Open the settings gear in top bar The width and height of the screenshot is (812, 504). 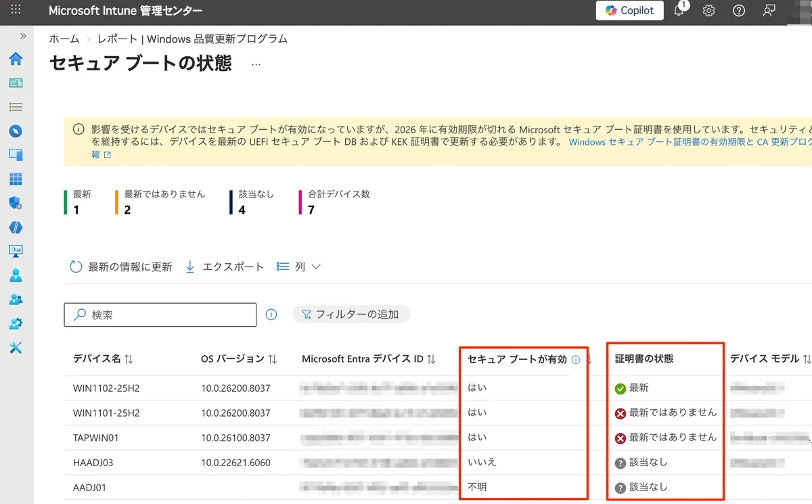tap(708, 11)
